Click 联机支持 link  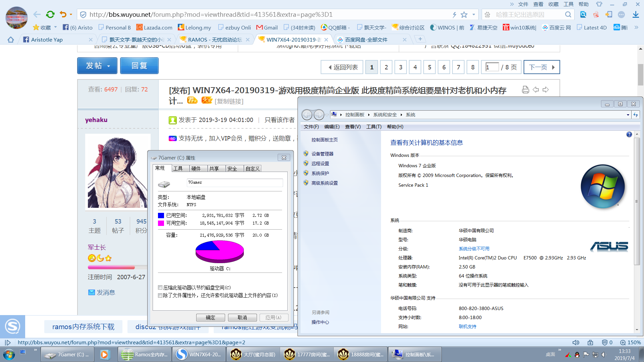click(467, 326)
